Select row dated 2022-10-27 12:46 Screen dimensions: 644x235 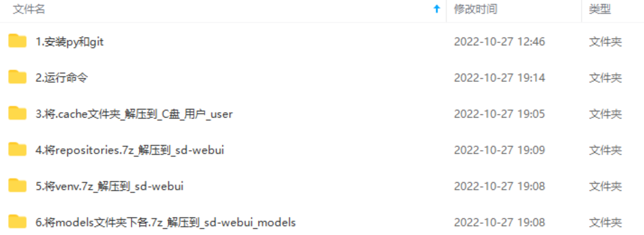click(x=322, y=42)
